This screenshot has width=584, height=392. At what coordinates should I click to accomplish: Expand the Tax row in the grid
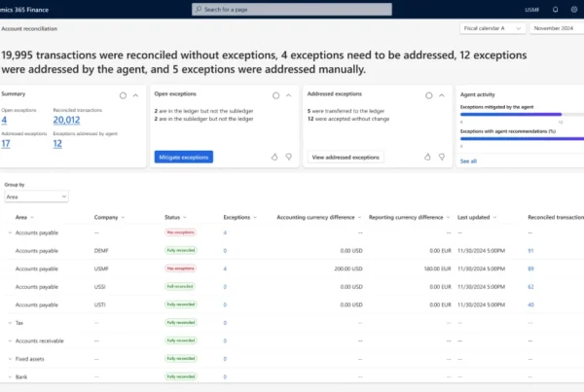[x=10, y=322]
